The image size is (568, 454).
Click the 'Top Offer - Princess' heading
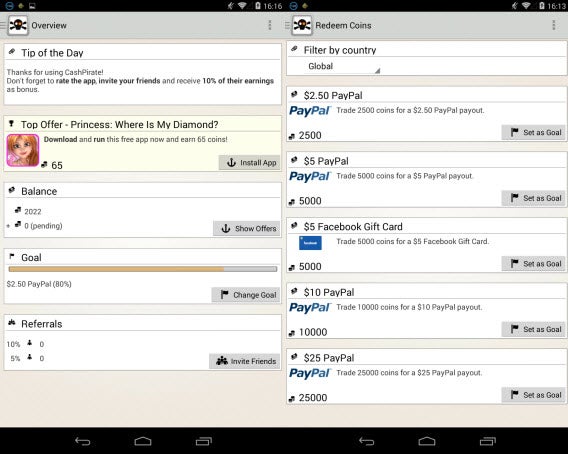(120, 125)
